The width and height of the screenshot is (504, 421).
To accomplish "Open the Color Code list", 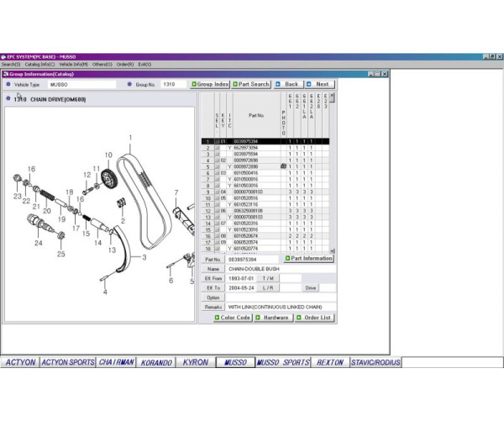I will 233,318.
